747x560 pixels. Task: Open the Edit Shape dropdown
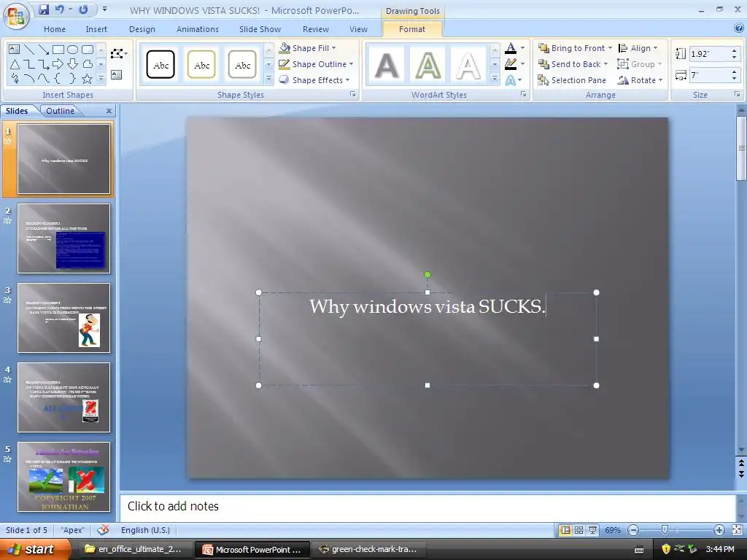(119, 53)
